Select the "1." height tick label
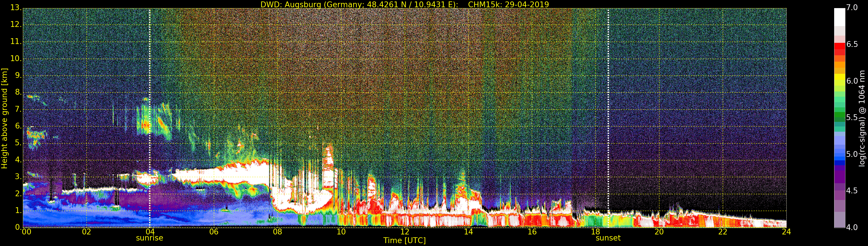Viewport: 868px width, 246px height. click(18, 210)
